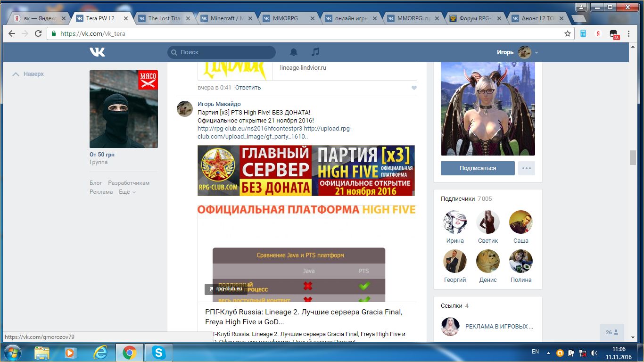Open the Игорь Макайдо author name link
The height and width of the screenshot is (362, 644).
[219, 104]
